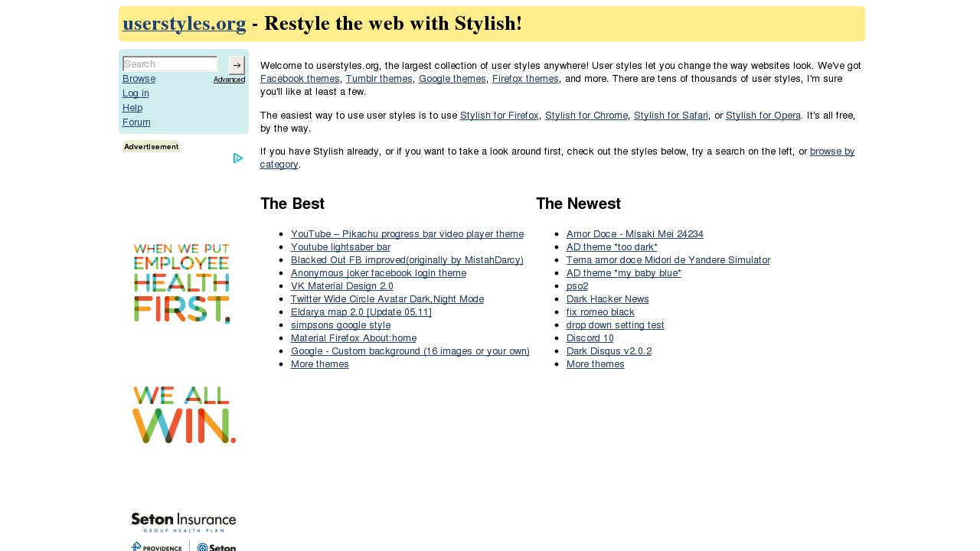
Task: Open fix romeo black style
Action: pos(600,312)
